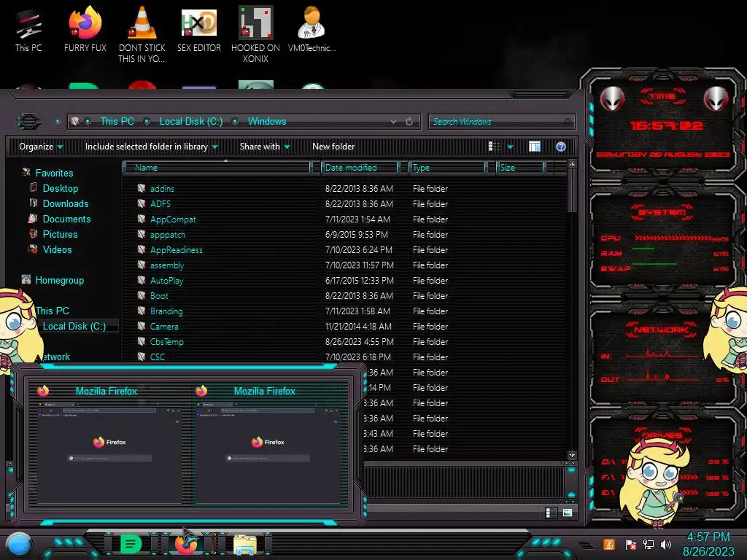
Task: Click folder icon beside Boot
Action: [x=142, y=295]
